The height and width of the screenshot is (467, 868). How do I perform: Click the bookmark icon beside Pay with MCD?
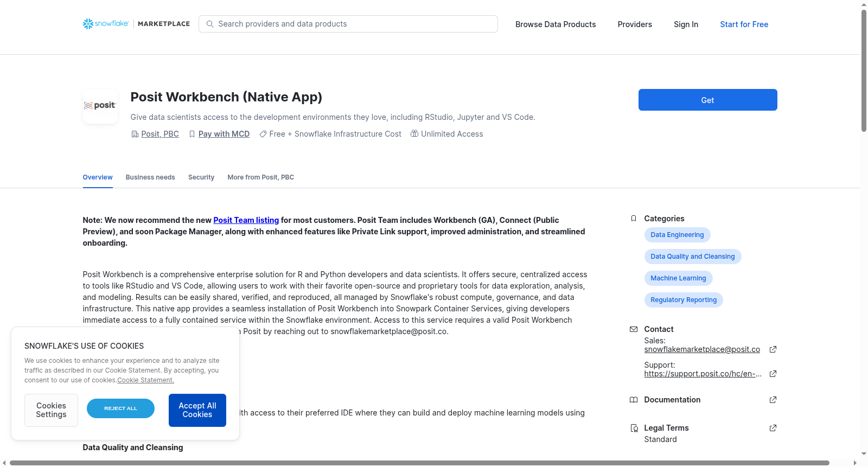click(192, 134)
